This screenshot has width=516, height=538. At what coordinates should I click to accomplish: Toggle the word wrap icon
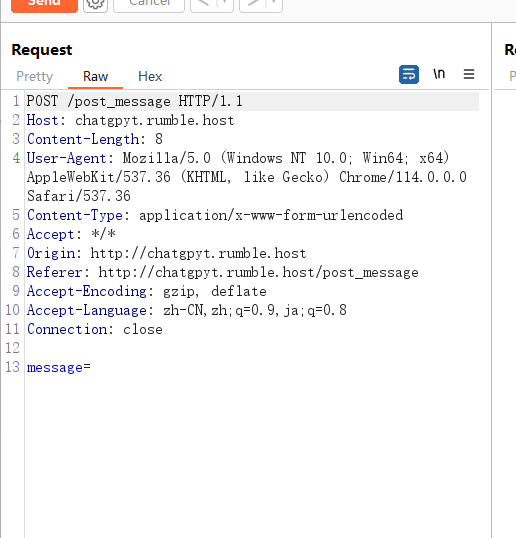pos(409,74)
